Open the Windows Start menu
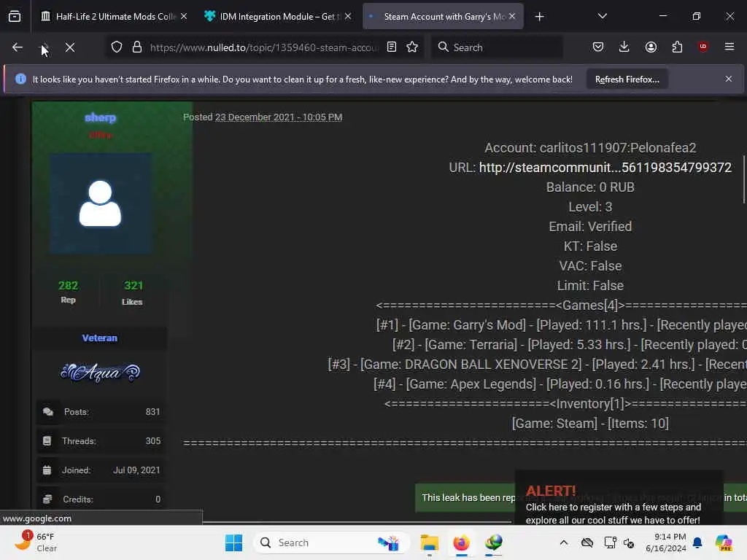The height and width of the screenshot is (560, 747). [x=233, y=542]
